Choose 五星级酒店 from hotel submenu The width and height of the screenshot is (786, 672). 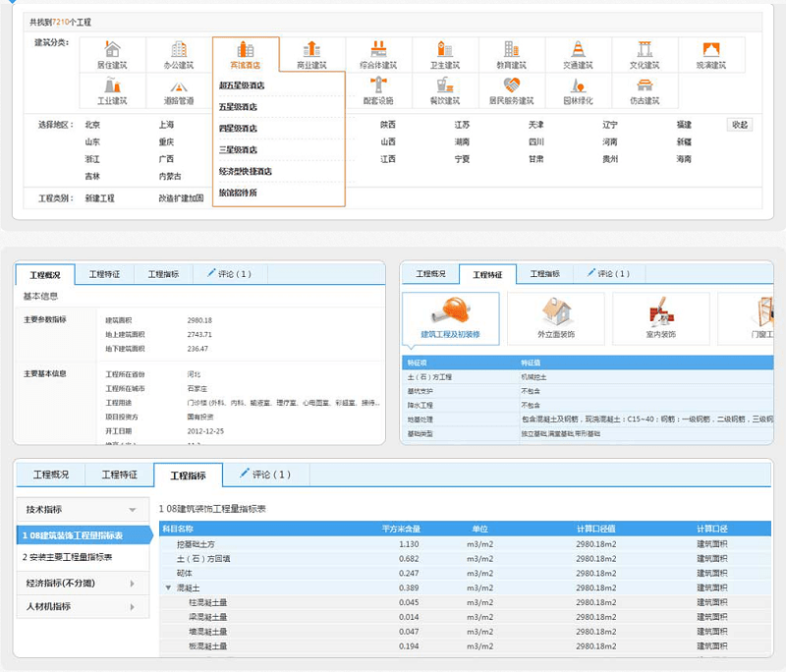click(238, 107)
